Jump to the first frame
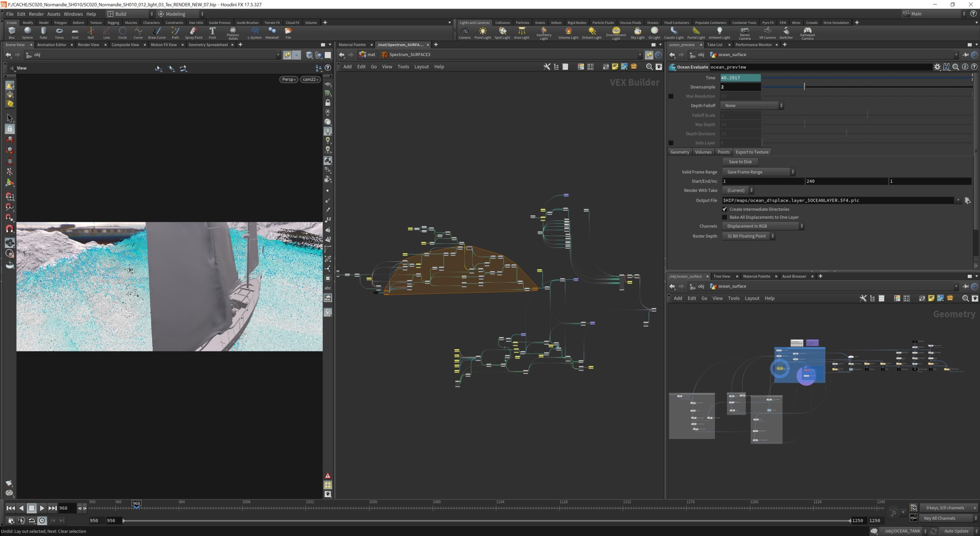980x536 pixels. (x=11, y=508)
